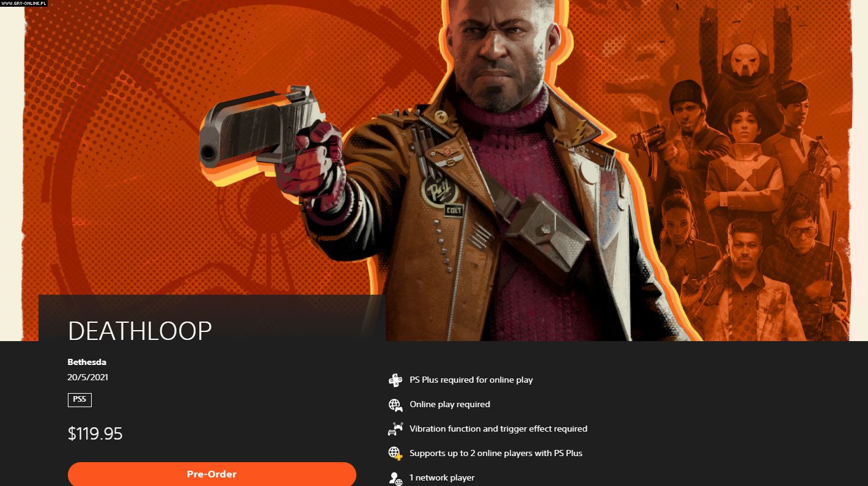The image size is (868, 486).
Task: Click the PS Plus required for online play text
Action: coord(471,380)
